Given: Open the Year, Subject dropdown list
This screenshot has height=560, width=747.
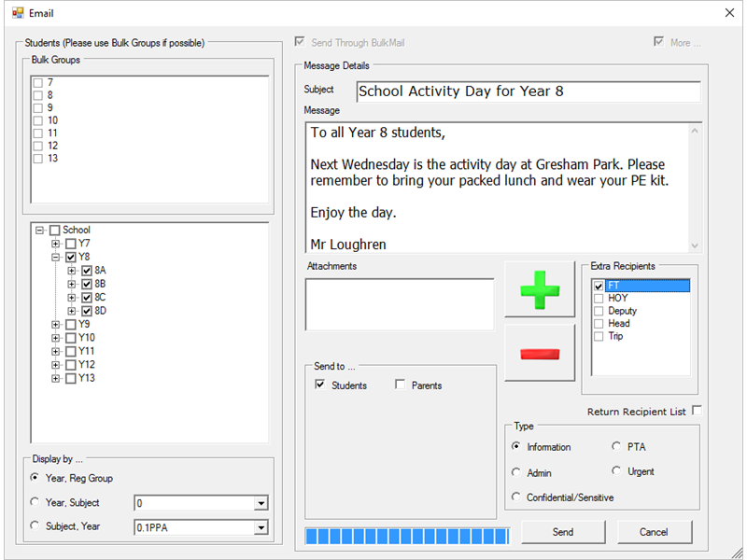Looking at the screenshot, I should pos(261,504).
